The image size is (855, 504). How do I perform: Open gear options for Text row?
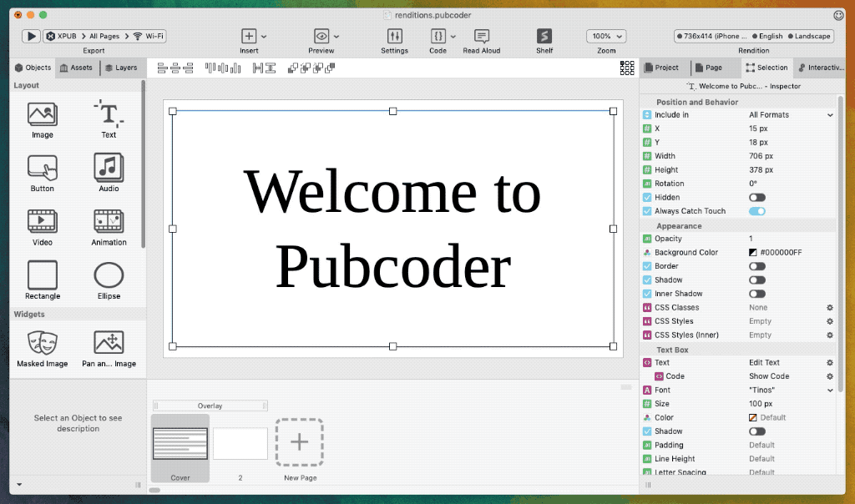[830, 362]
